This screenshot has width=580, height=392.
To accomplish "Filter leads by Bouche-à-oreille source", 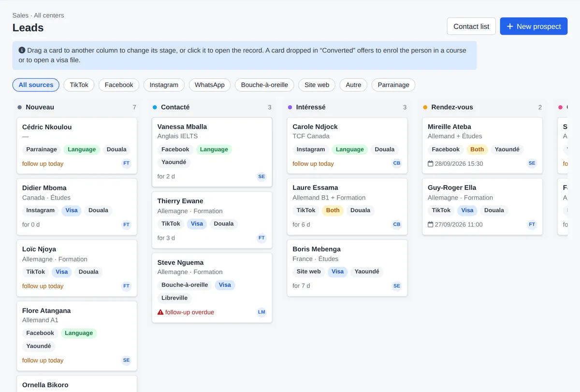I will [264, 85].
